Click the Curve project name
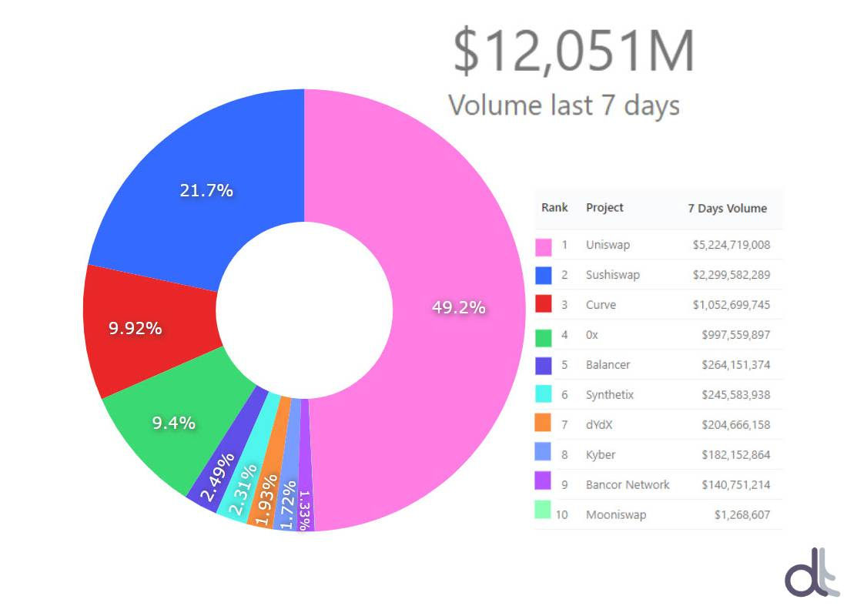847x616 pixels. pos(601,305)
